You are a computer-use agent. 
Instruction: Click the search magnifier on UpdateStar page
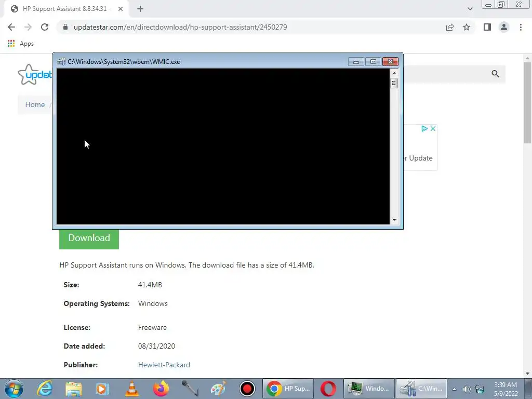tap(495, 74)
